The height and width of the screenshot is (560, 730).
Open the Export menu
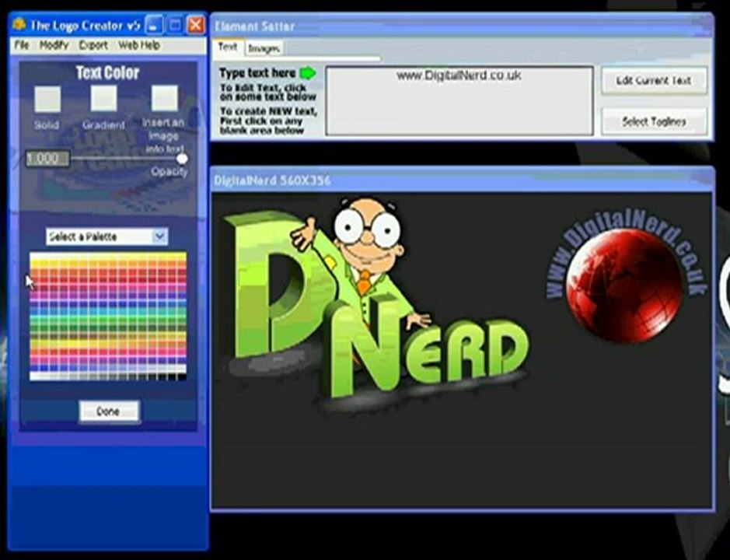coord(93,45)
